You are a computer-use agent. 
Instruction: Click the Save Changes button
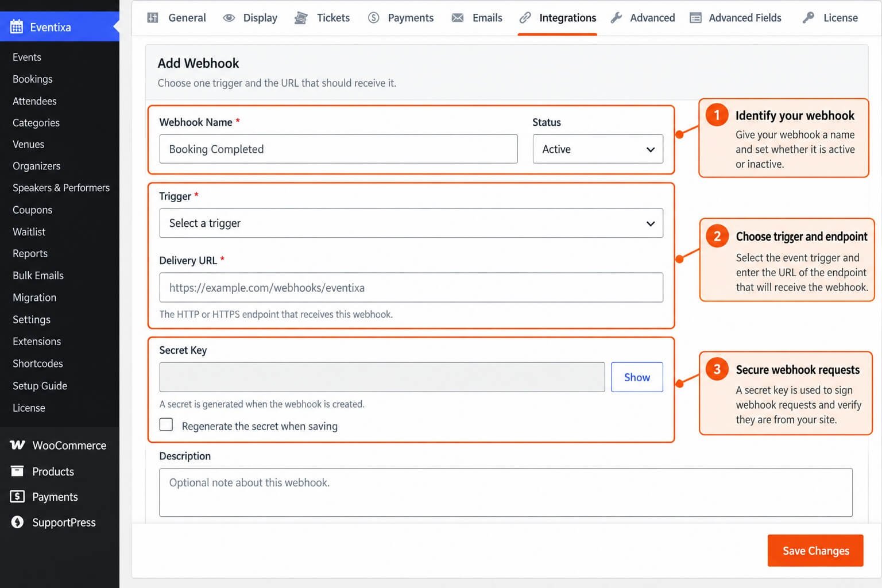(815, 551)
